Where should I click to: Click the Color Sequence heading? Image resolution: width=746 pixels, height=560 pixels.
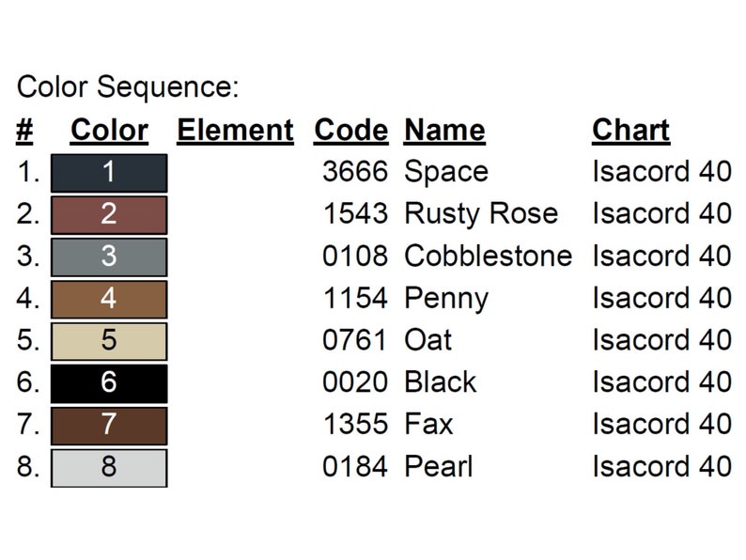pos(128,87)
